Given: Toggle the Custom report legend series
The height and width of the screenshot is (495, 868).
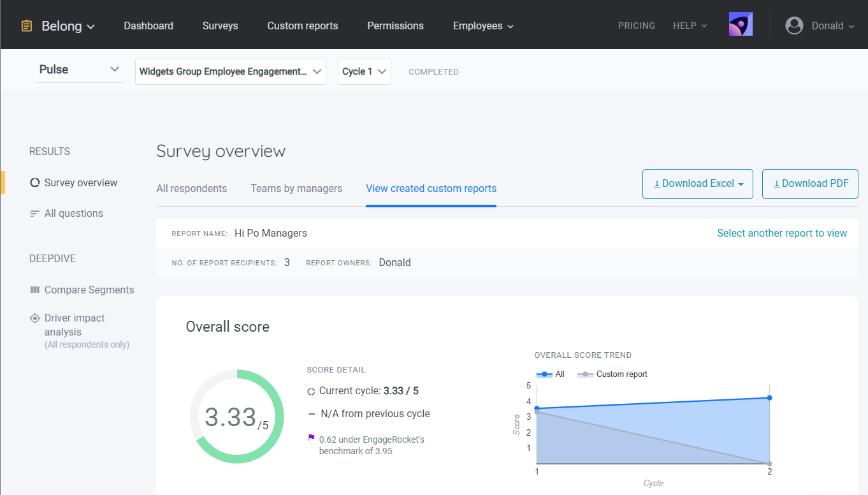Looking at the screenshot, I should pos(612,374).
